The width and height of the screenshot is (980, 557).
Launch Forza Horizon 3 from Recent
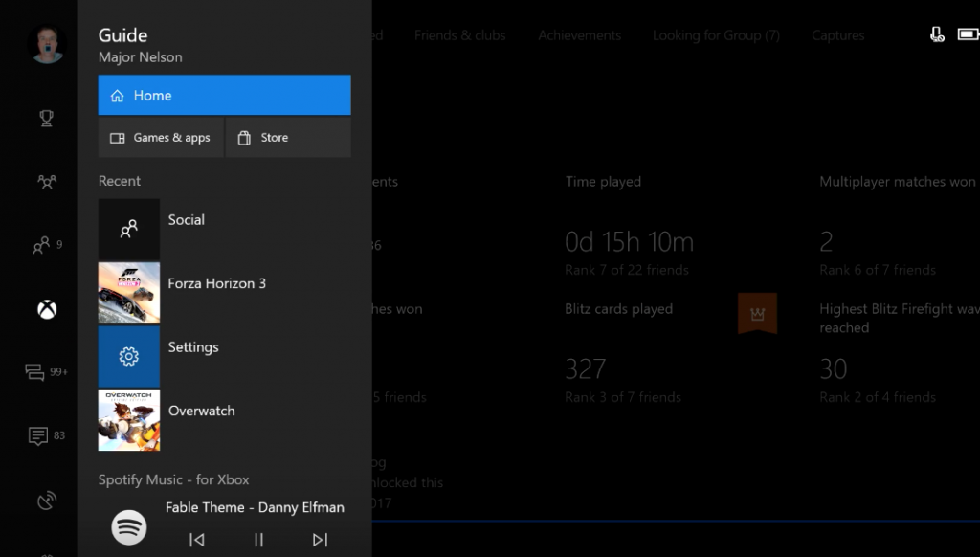tap(224, 293)
